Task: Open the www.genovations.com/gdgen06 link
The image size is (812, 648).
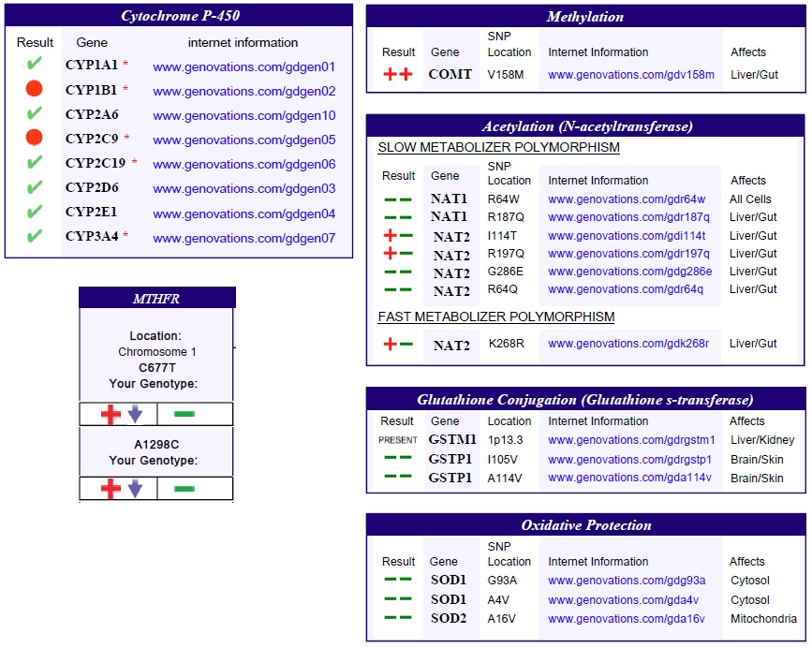Action: 244,164
